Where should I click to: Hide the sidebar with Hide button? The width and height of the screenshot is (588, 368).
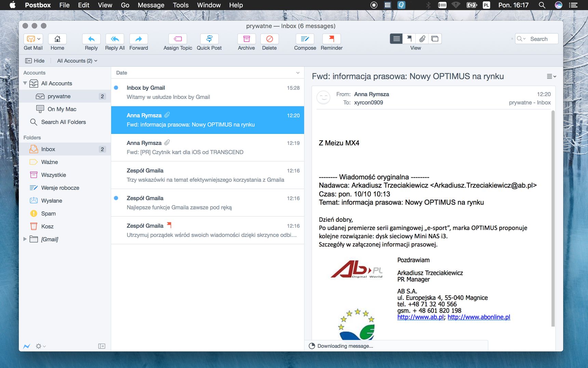[x=35, y=61]
